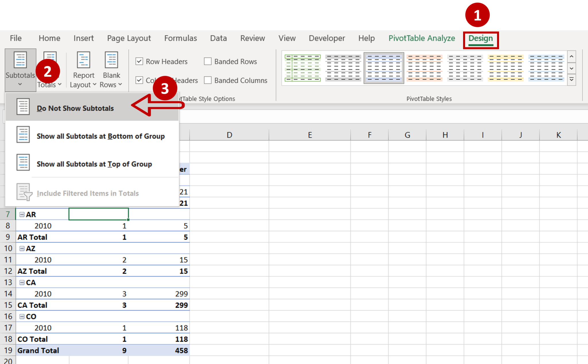The height and width of the screenshot is (364, 588).
Task: Click the Include Filtered Items in Totals icon
Action: pos(24,192)
